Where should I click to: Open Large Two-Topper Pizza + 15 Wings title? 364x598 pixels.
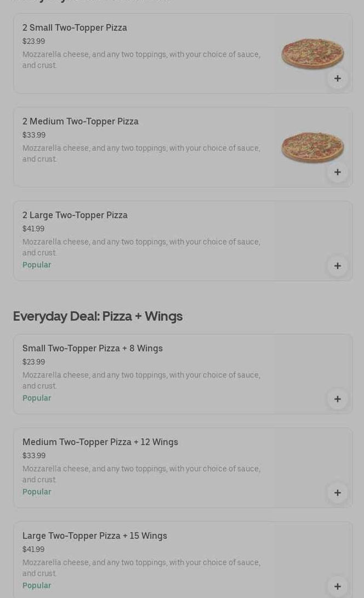point(95,536)
